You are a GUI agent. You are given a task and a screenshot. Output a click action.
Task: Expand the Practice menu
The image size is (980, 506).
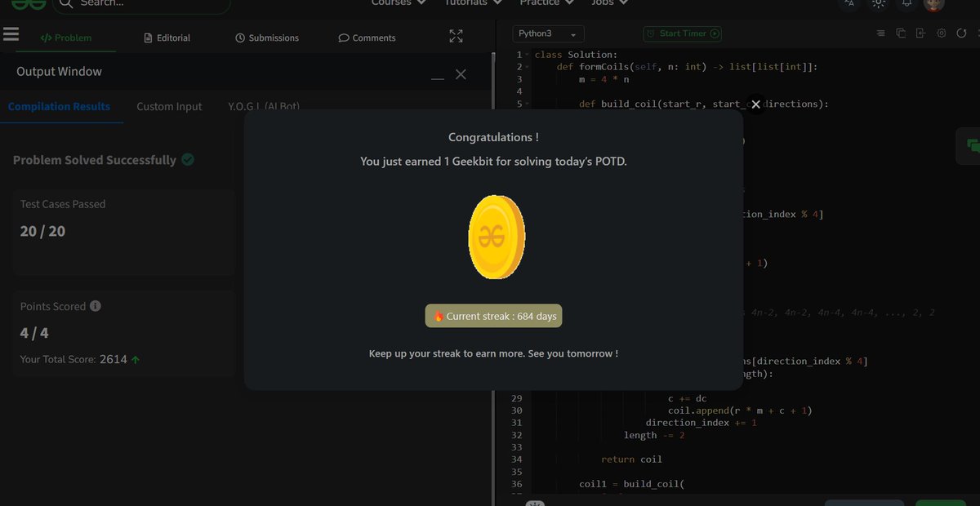tap(546, 3)
